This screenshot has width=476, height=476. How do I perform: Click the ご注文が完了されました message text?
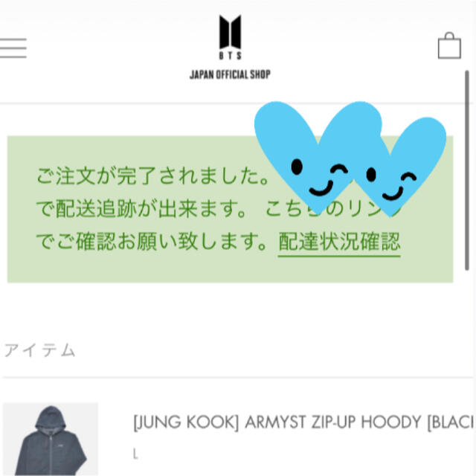(152, 176)
